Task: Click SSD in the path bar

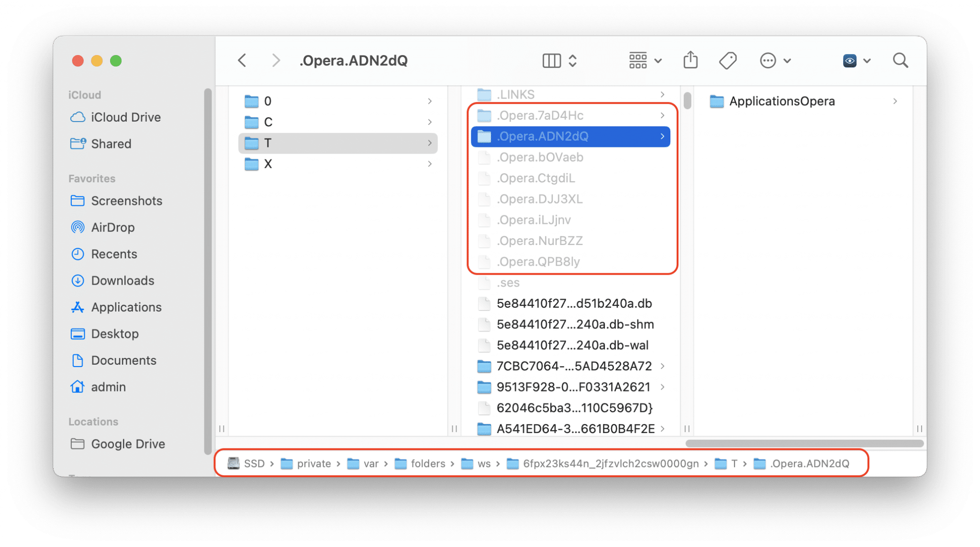Action: click(253, 463)
